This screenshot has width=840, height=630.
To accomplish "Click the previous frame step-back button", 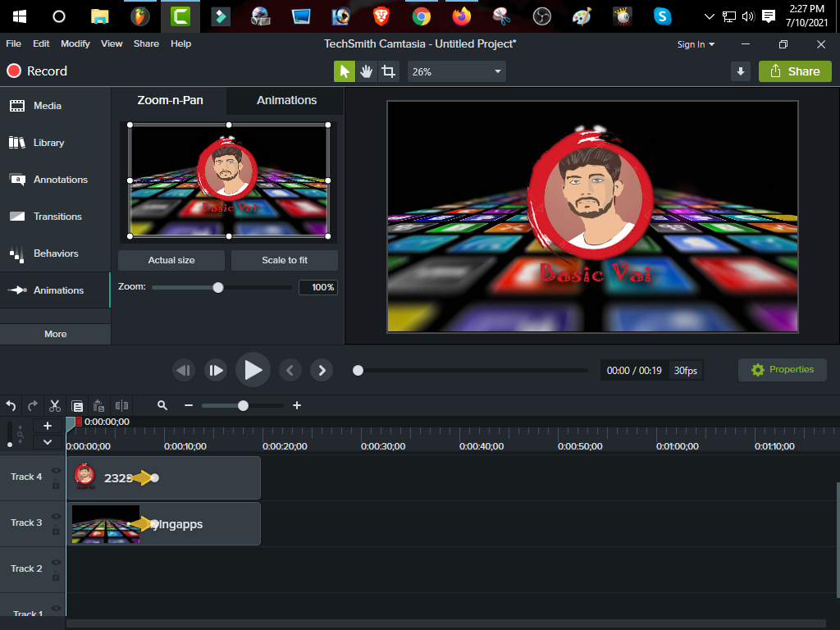I will (x=184, y=370).
